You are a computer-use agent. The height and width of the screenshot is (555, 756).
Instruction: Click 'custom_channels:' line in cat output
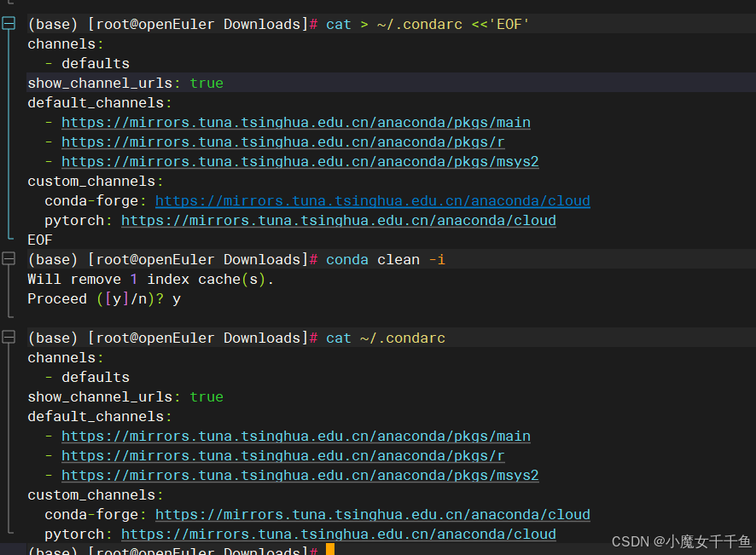point(96,494)
